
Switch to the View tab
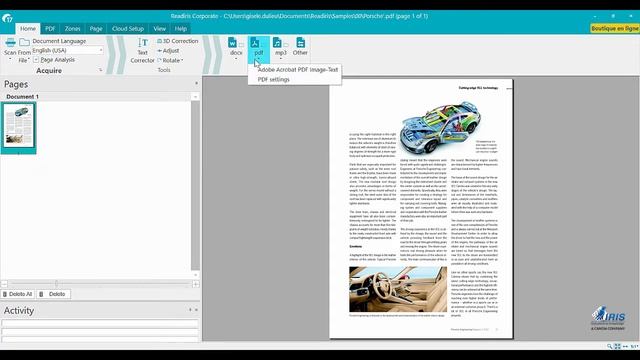click(x=160, y=29)
